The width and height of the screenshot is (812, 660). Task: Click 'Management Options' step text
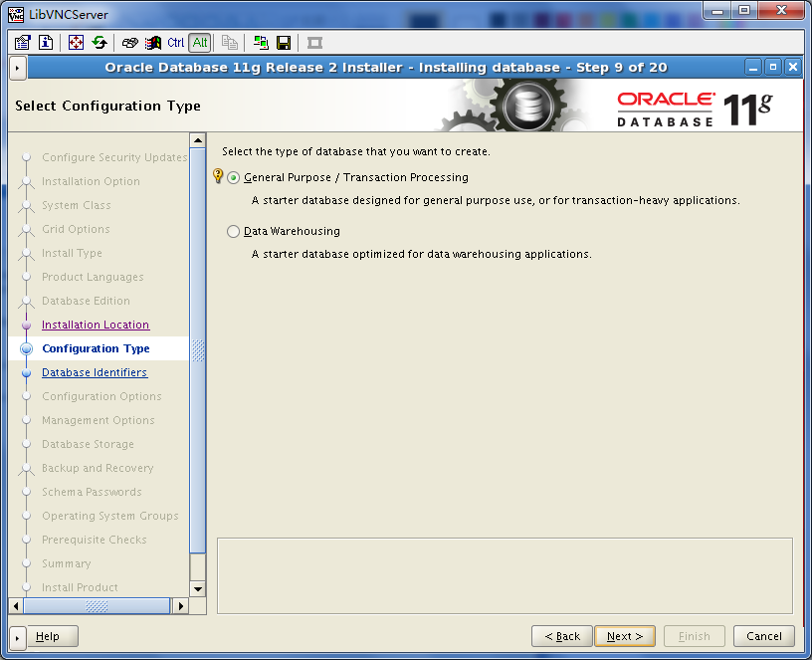[x=99, y=420]
